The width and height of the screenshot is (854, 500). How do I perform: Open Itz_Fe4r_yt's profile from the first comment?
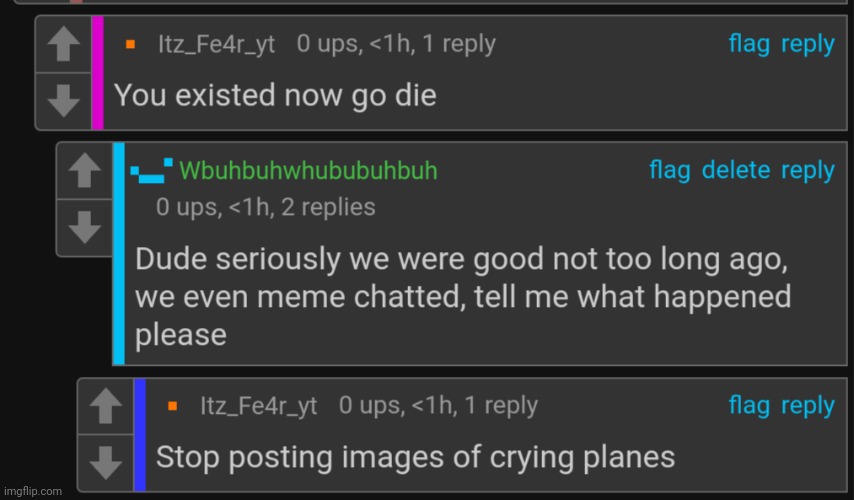(216, 45)
